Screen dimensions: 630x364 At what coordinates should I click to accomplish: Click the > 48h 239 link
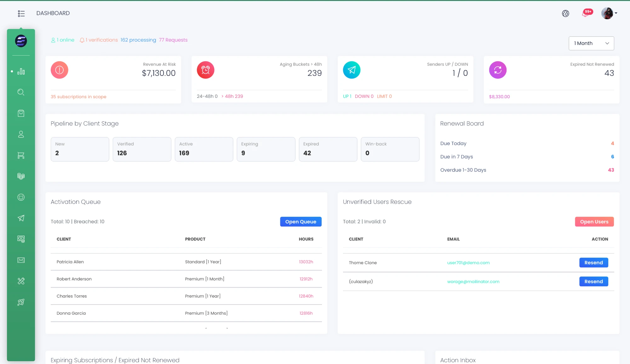(232, 96)
